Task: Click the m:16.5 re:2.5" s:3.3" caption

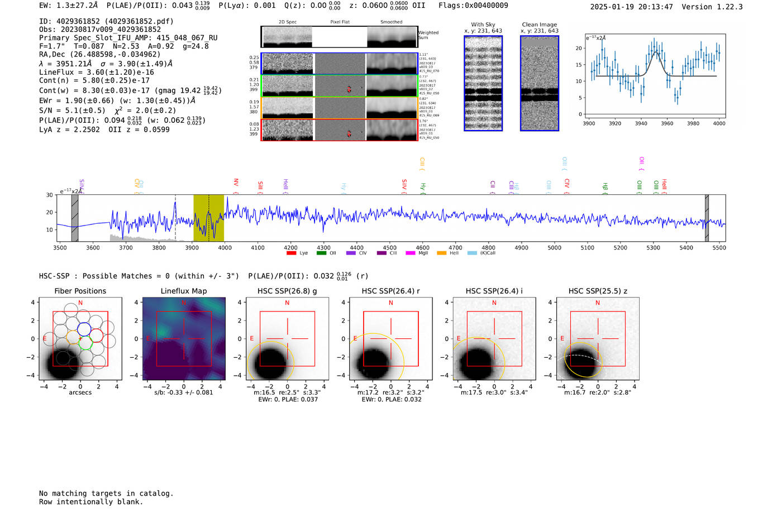Action: pyautogui.click(x=287, y=392)
